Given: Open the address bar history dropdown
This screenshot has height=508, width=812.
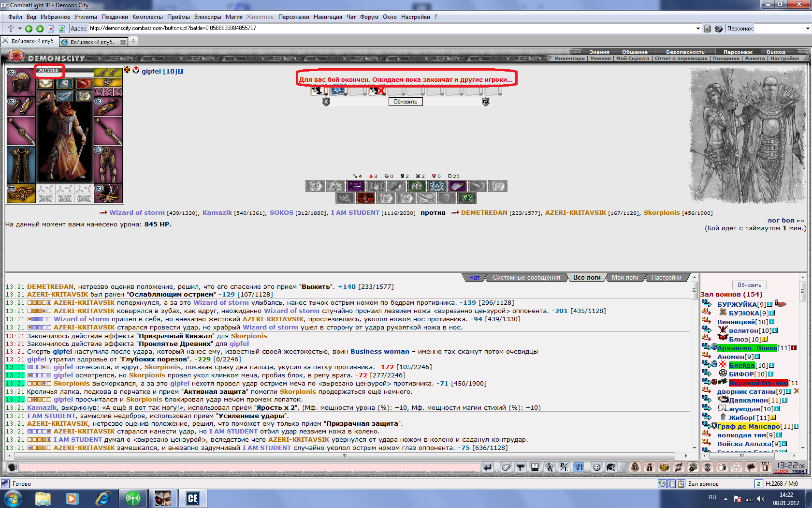Looking at the screenshot, I should click(697, 29).
